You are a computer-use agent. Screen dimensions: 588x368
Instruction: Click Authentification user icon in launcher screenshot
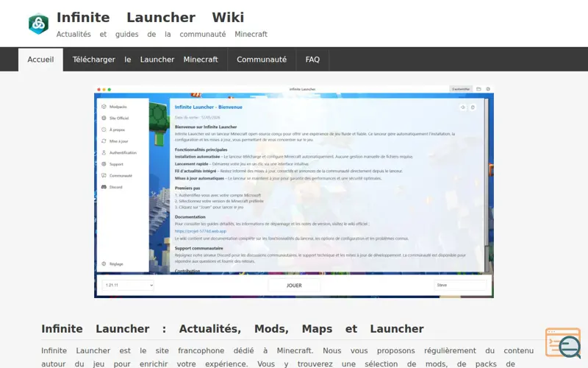[x=104, y=152]
